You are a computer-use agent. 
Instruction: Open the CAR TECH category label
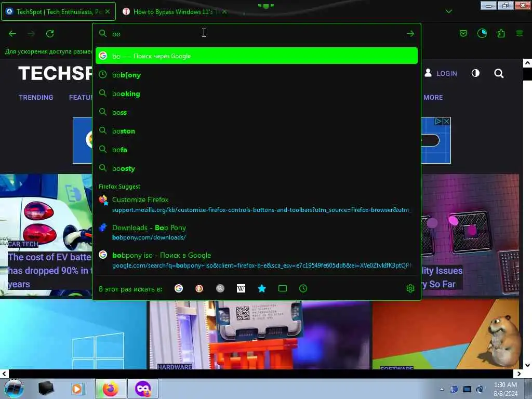click(x=23, y=244)
